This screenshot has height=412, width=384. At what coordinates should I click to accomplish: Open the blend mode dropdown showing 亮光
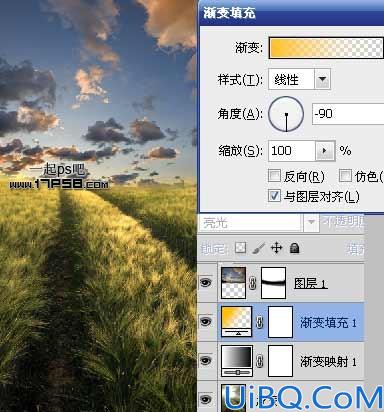click(x=258, y=222)
